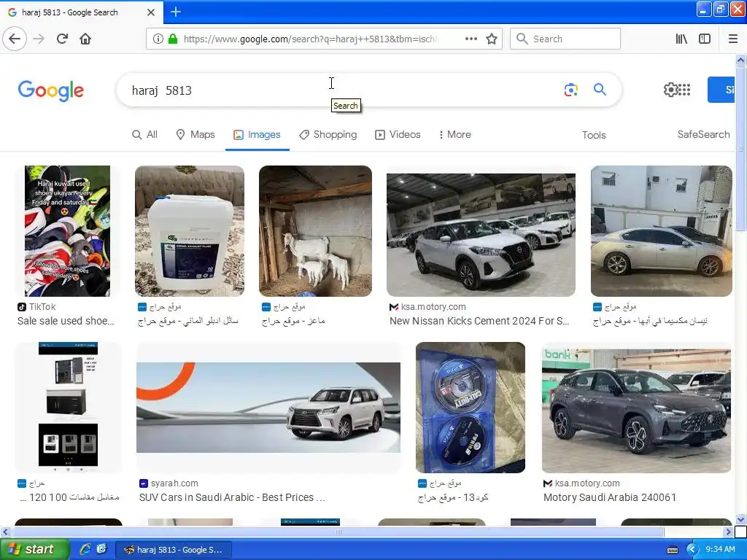747x560 pixels.
Task: Select the Images tab
Action: [257, 135]
